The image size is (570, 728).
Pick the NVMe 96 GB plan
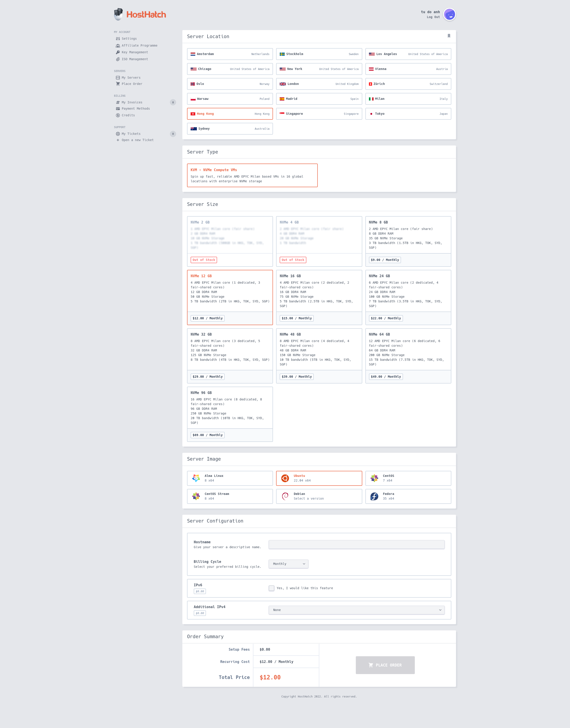pos(230,414)
